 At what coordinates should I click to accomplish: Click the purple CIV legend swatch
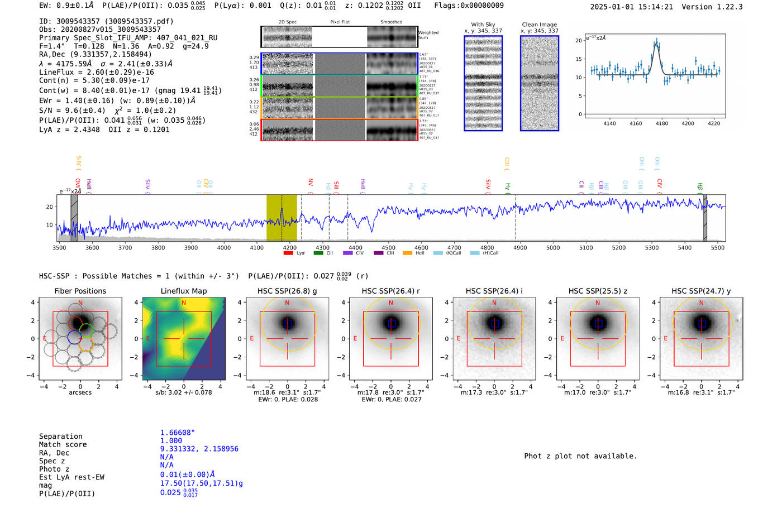pyautogui.click(x=348, y=253)
